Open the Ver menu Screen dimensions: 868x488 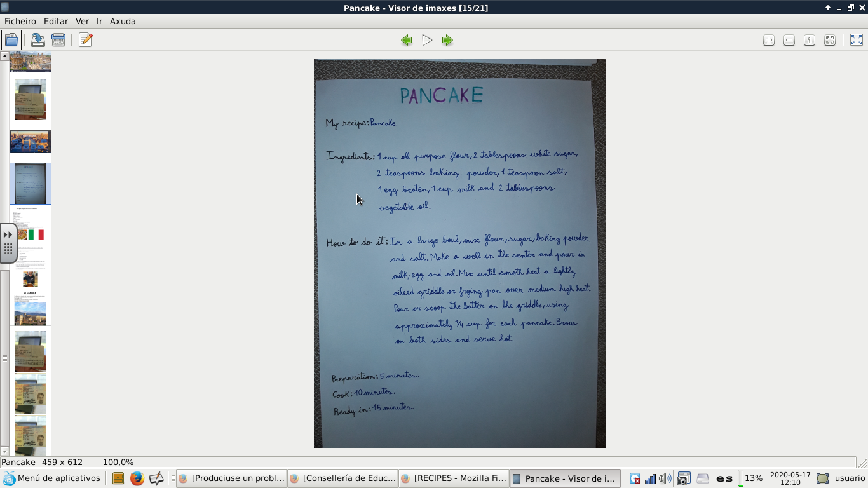[x=82, y=21]
